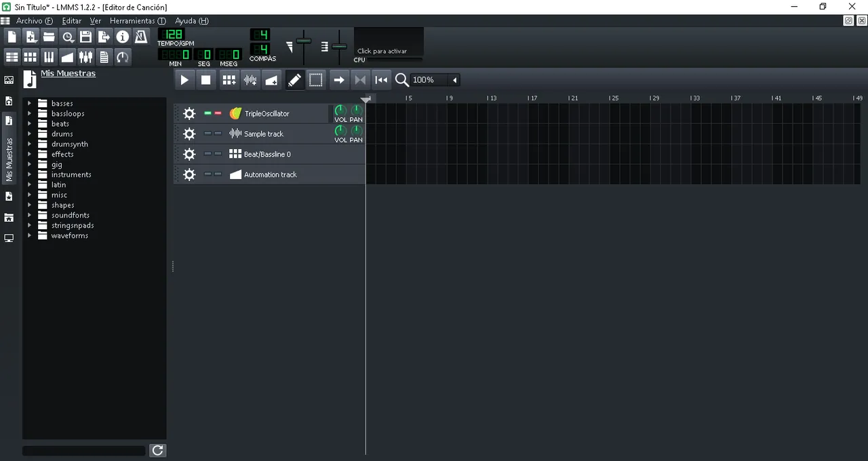Click the Sample track name button

pos(277,134)
